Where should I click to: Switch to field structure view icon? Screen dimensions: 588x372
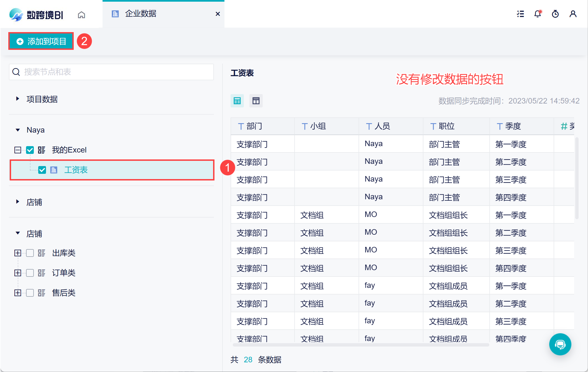(x=256, y=101)
